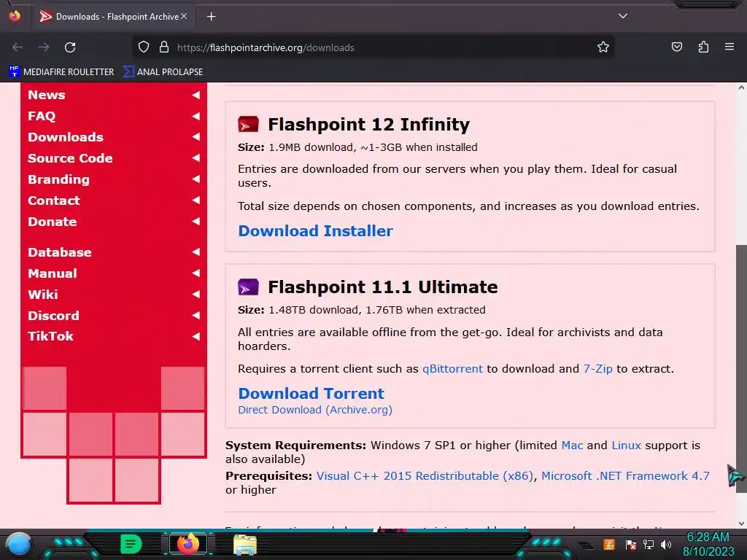Open Discord sidebar link

coord(53,315)
